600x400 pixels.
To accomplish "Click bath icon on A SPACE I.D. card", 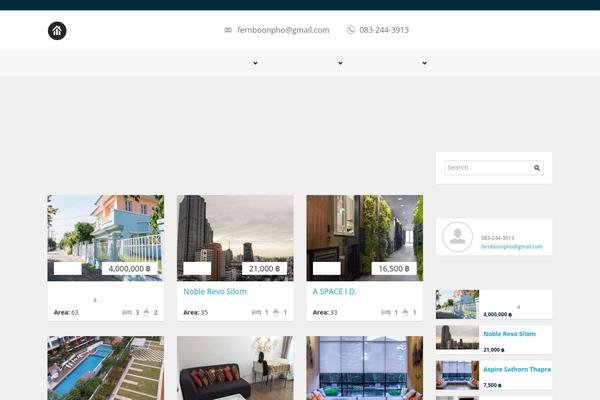I will click(x=405, y=313).
